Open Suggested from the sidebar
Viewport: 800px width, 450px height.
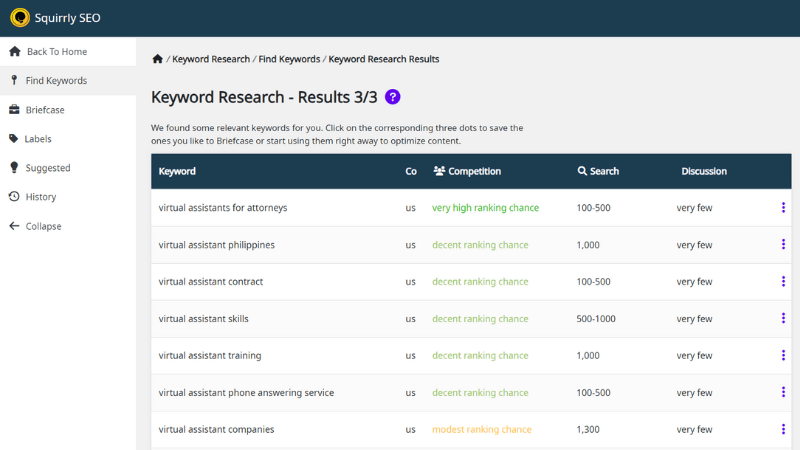(x=68, y=168)
